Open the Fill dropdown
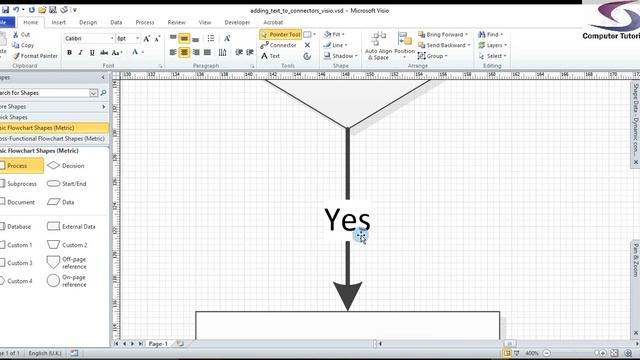Viewport: 640px width, 360px height. [334, 35]
